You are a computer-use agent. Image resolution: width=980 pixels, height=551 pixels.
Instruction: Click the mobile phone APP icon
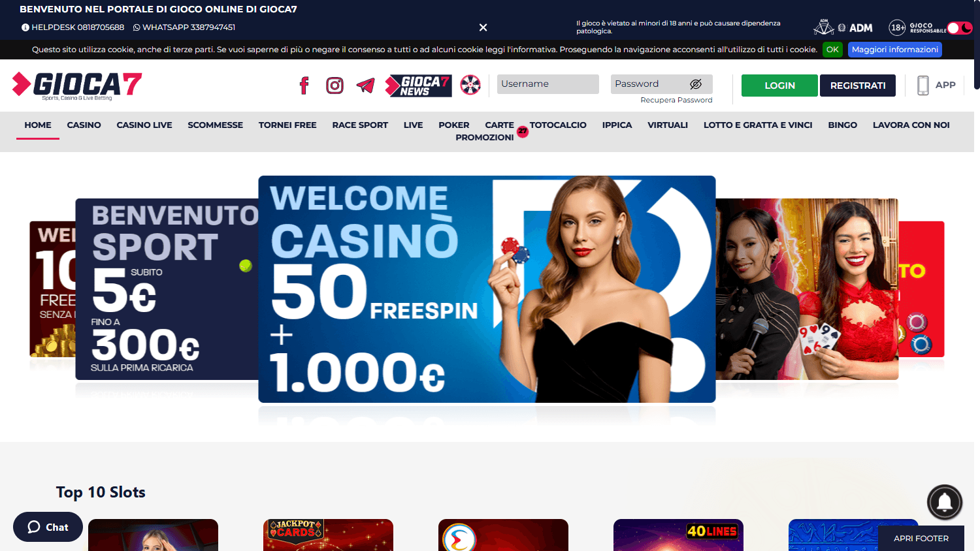(923, 86)
